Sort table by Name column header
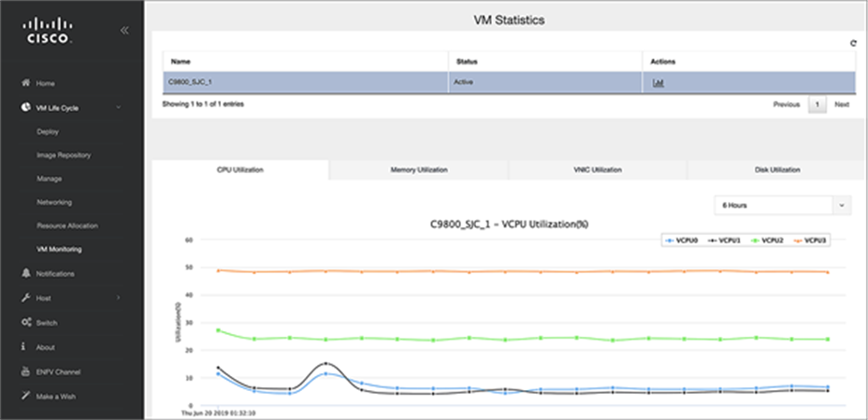868x420 pixels. point(306,62)
